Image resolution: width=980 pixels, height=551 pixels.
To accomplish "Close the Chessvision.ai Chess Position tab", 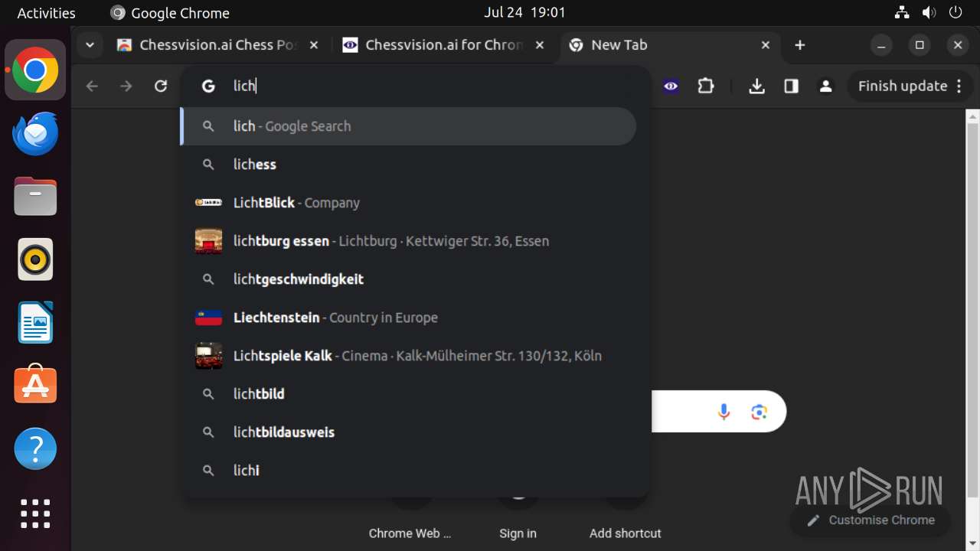I will coord(313,45).
